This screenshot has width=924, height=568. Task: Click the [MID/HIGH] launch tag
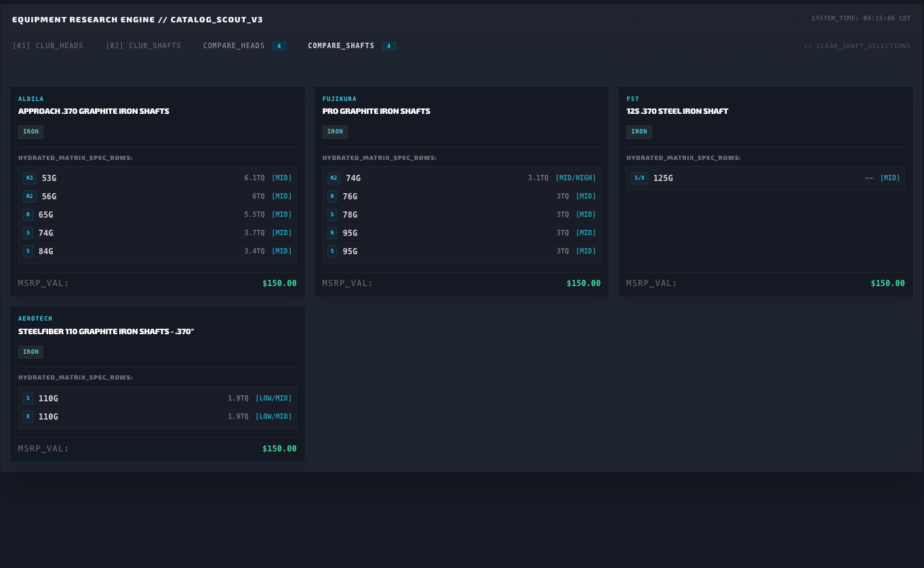click(x=576, y=178)
